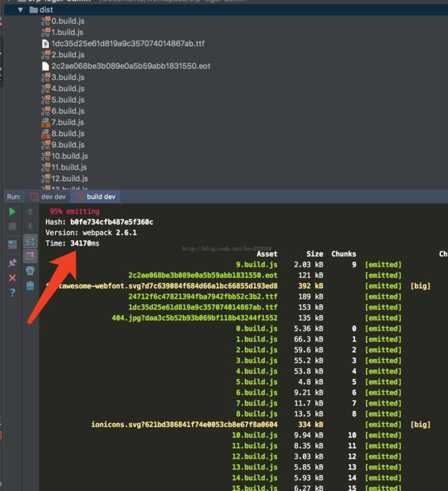Click ionicons.svg asset name in console

[184, 424]
